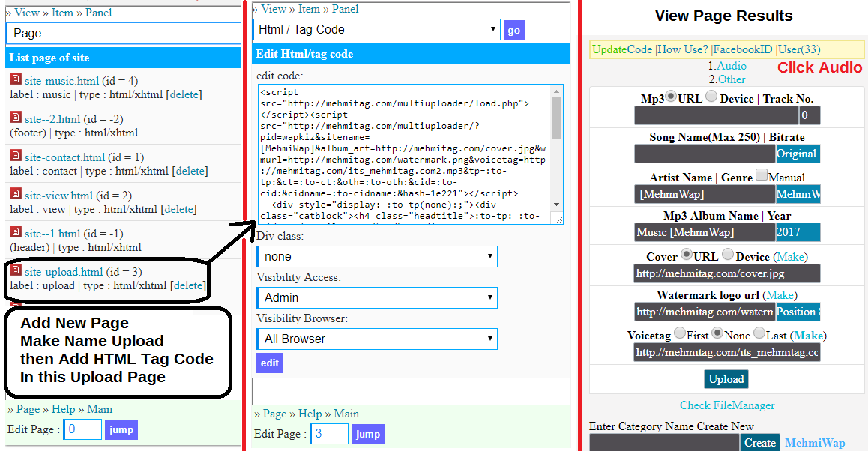Click the Check FileManager link
The image size is (868, 451).
click(x=727, y=405)
